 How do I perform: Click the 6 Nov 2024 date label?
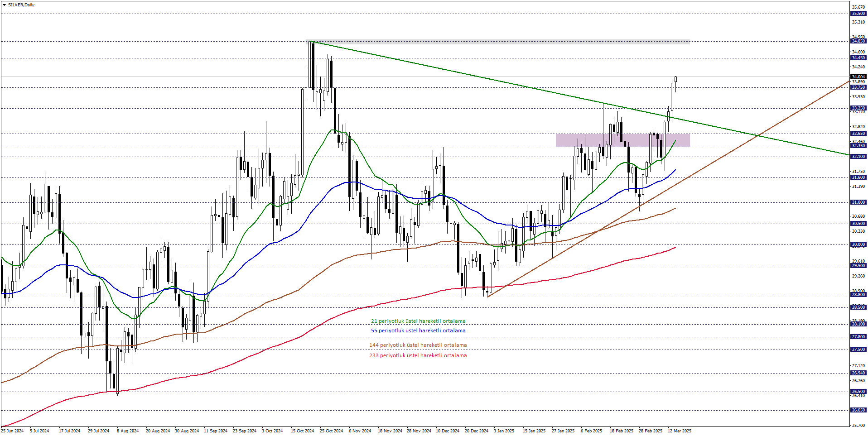pyautogui.click(x=360, y=431)
